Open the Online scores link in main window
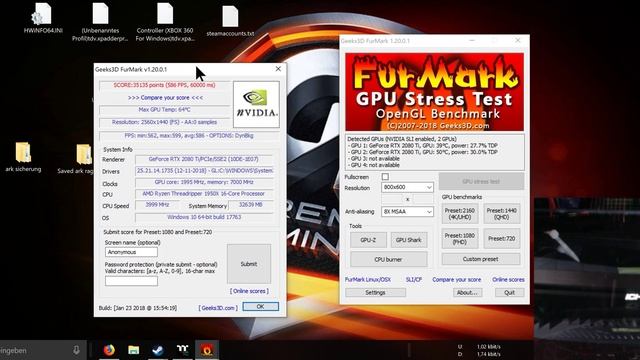 [x=508, y=280]
